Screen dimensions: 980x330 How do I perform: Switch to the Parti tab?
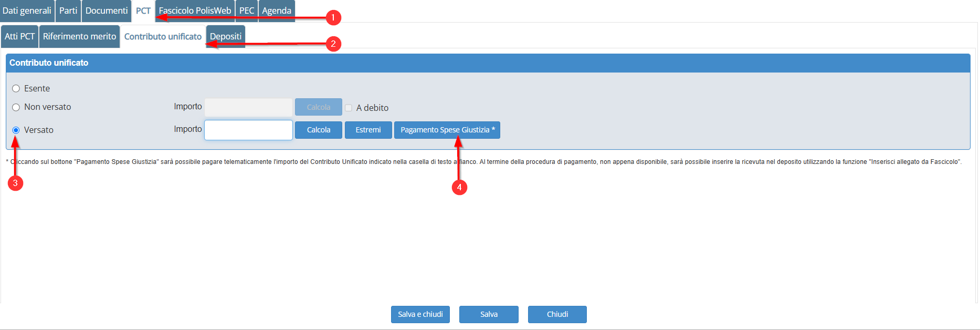click(68, 11)
